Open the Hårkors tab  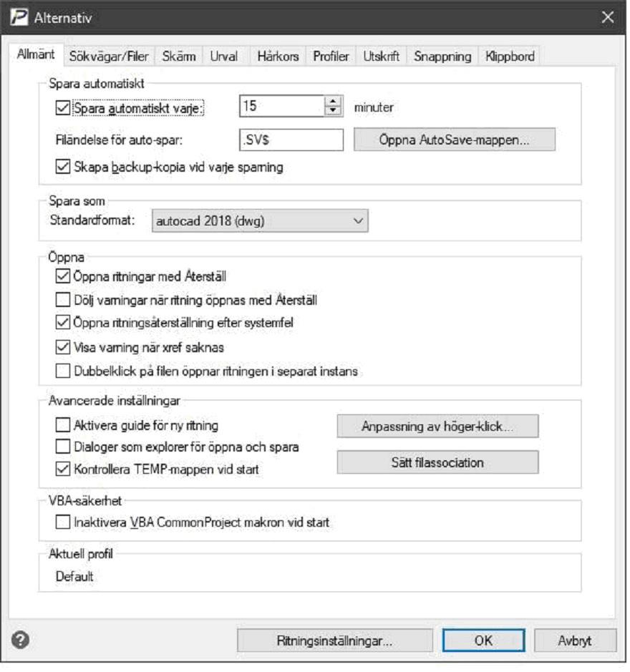pos(279,57)
